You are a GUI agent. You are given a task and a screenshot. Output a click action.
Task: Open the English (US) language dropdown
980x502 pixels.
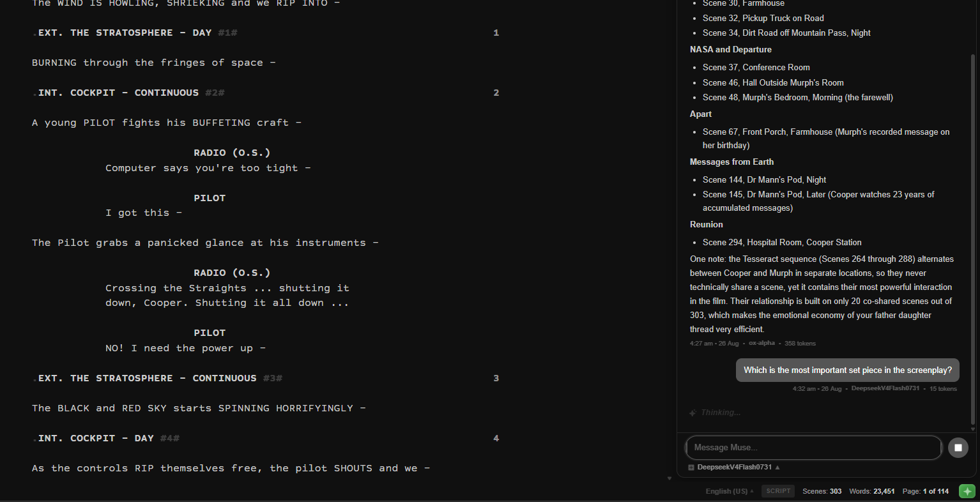[x=730, y=491]
